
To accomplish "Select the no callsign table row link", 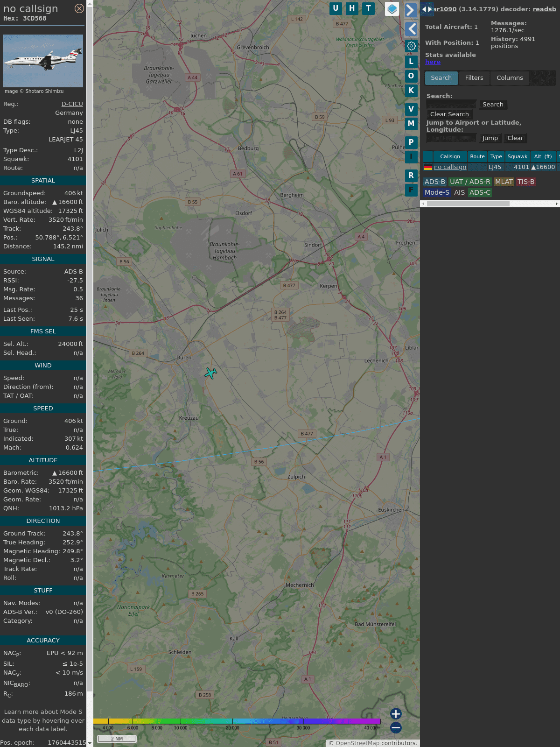I will click(x=450, y=167).
